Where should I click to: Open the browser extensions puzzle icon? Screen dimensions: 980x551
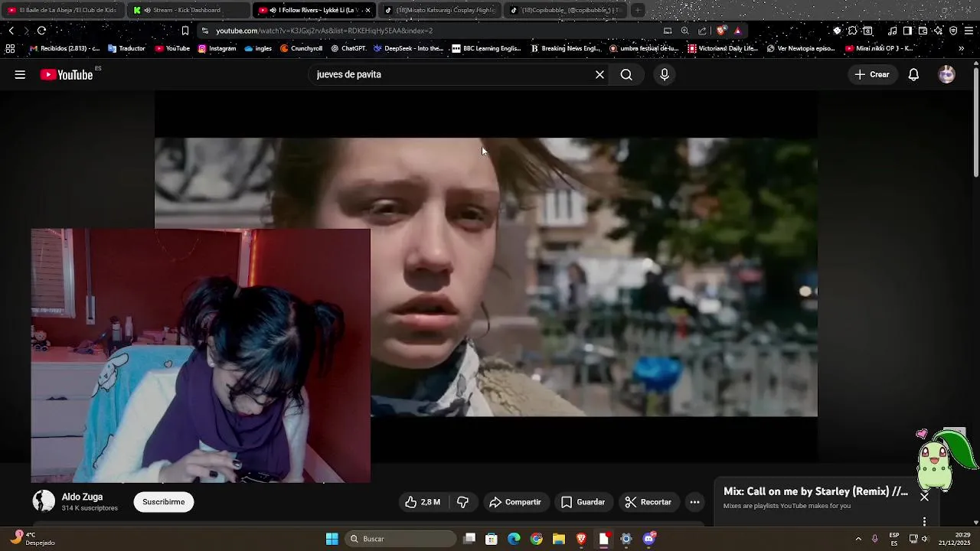click(852, 31)
